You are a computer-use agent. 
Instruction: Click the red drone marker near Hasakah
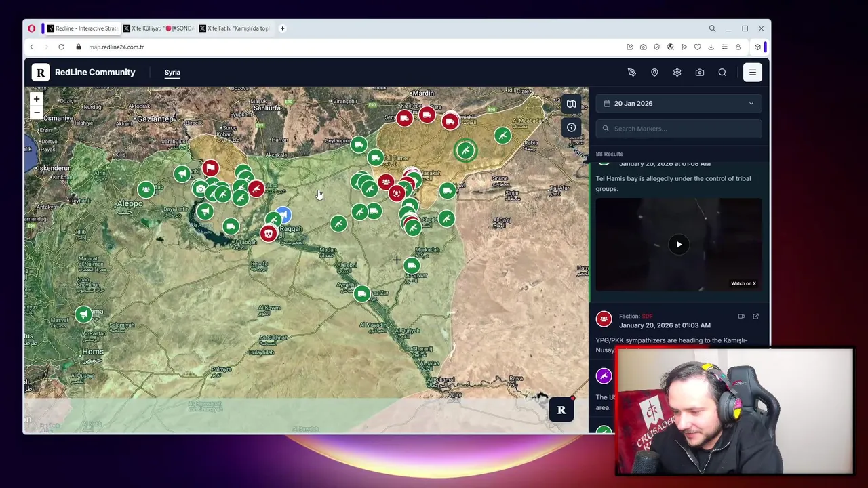click(397, 193)
